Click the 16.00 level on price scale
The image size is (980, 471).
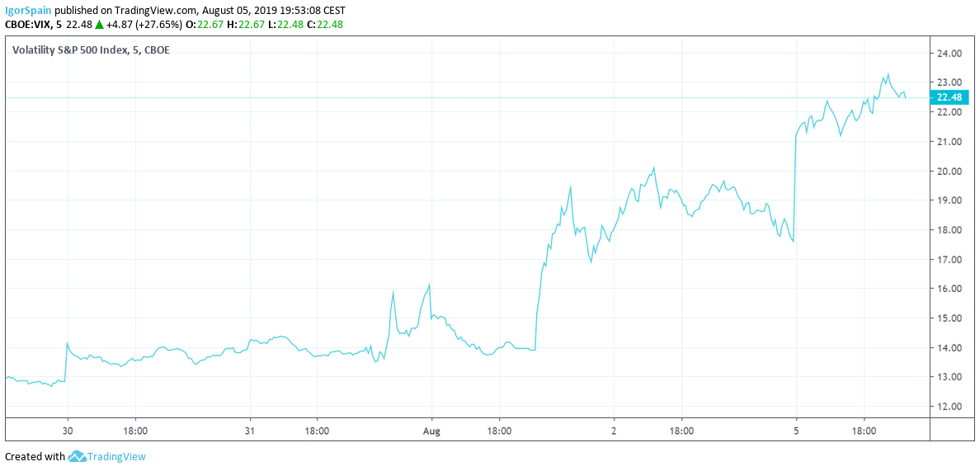(950, 289)
